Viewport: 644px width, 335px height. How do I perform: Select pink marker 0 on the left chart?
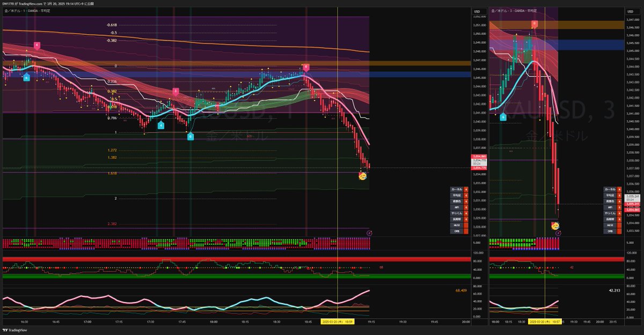click(305, 68)
